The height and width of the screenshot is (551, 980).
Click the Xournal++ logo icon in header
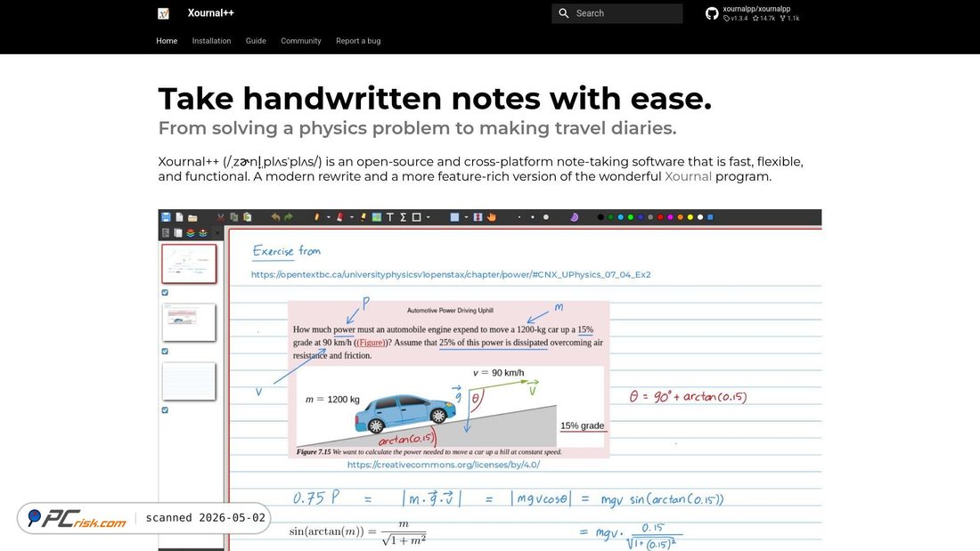(163, 13)
